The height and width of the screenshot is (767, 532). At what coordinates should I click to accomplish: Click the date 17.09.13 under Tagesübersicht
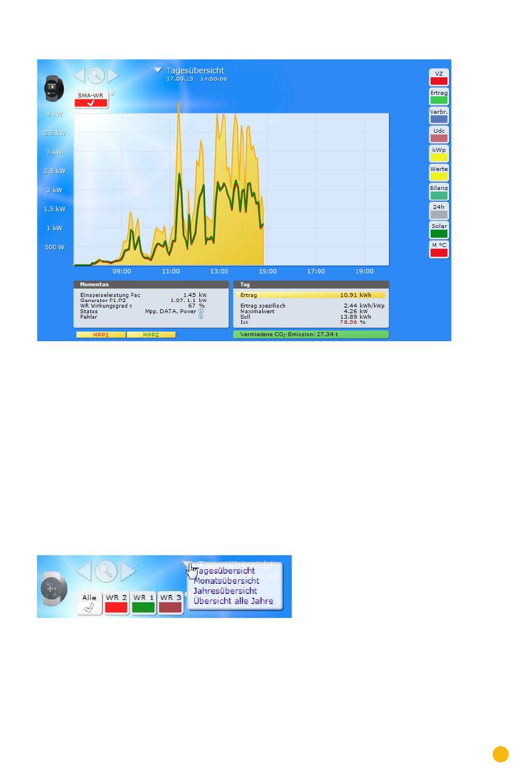coord(180,79)
